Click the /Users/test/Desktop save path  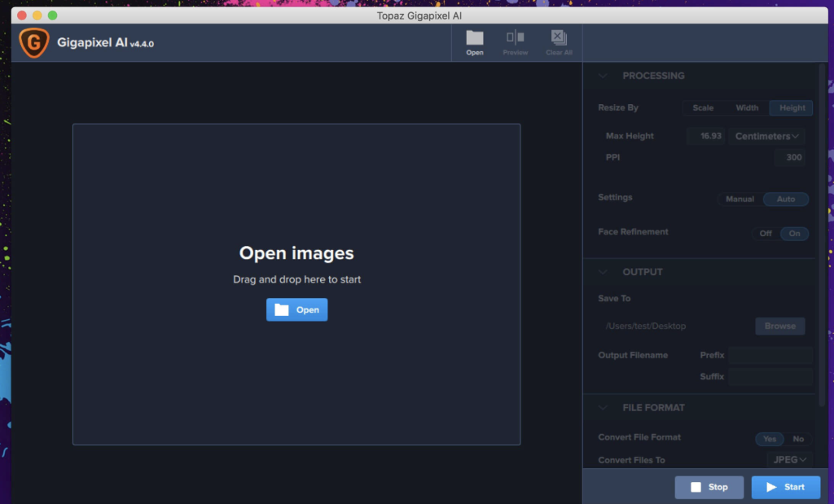click(x=645, y=326)
